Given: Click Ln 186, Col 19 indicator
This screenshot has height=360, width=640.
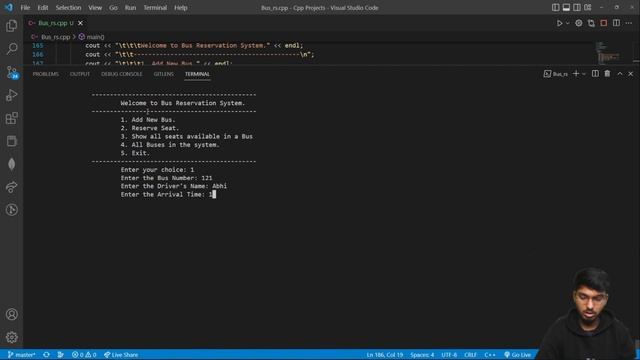Looking at the screenshot, I should [x=384, y=355].
